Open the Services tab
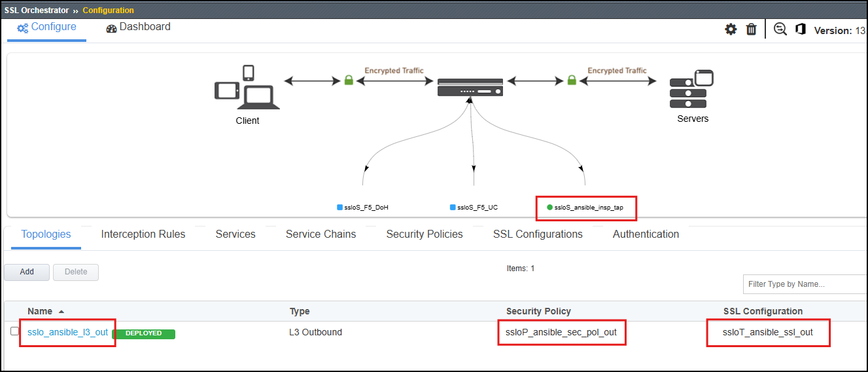This screenshot has width=868, height=372. 235,234
